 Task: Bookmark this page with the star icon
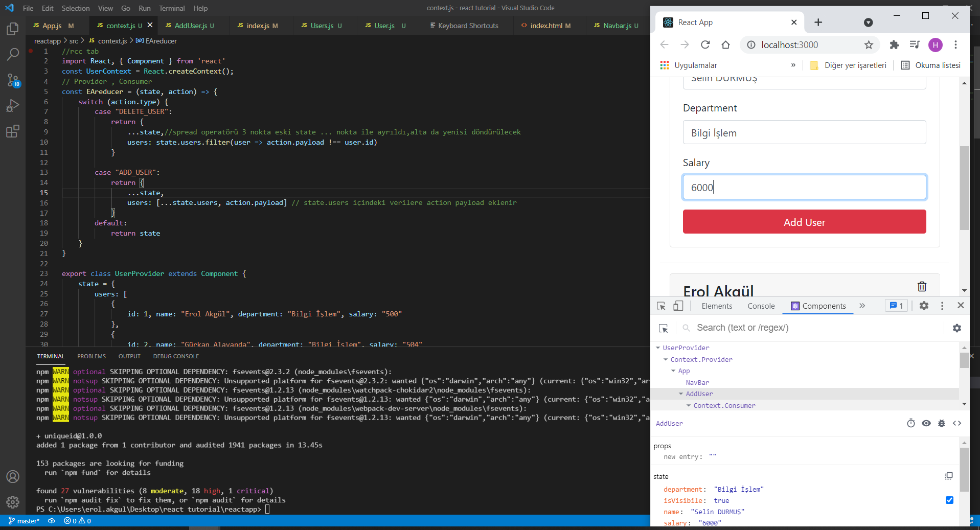[869, 45]
